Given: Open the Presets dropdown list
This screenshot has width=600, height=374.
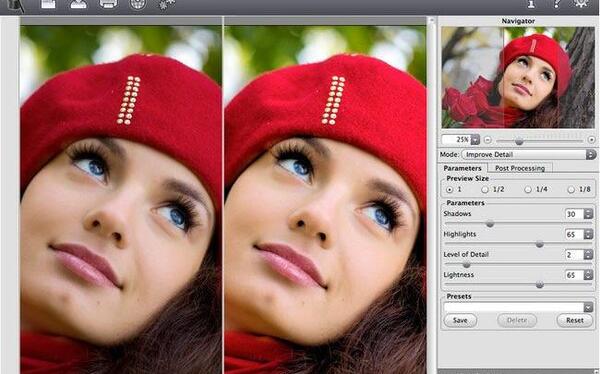Looking at the screenshot, I should point(588,307).
